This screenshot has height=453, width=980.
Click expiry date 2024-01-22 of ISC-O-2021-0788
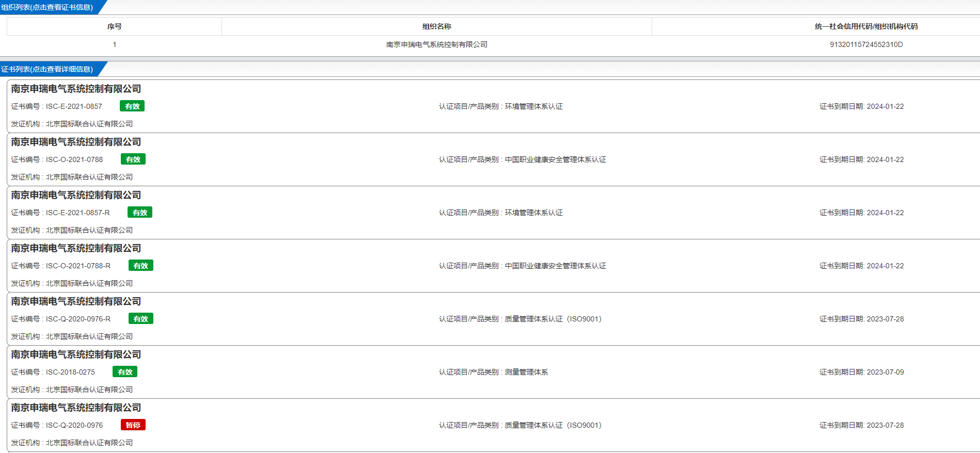(x=885, y=159)
